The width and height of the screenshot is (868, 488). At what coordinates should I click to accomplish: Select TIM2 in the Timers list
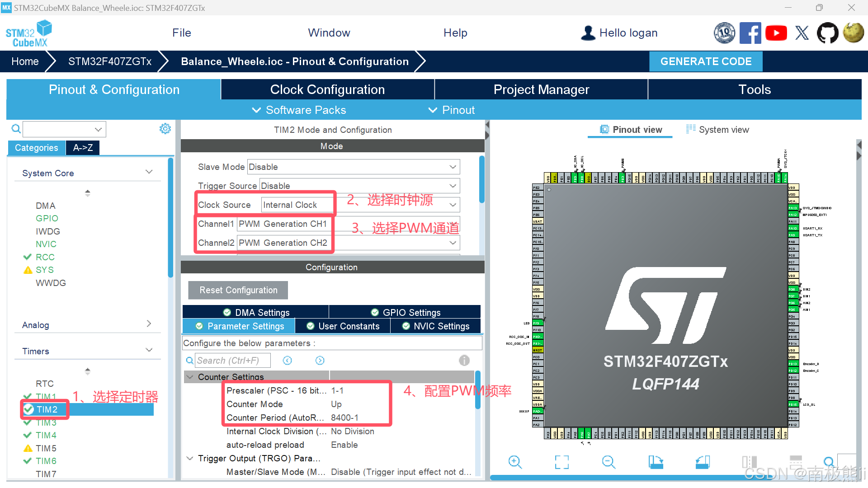[x=47, y=409]
